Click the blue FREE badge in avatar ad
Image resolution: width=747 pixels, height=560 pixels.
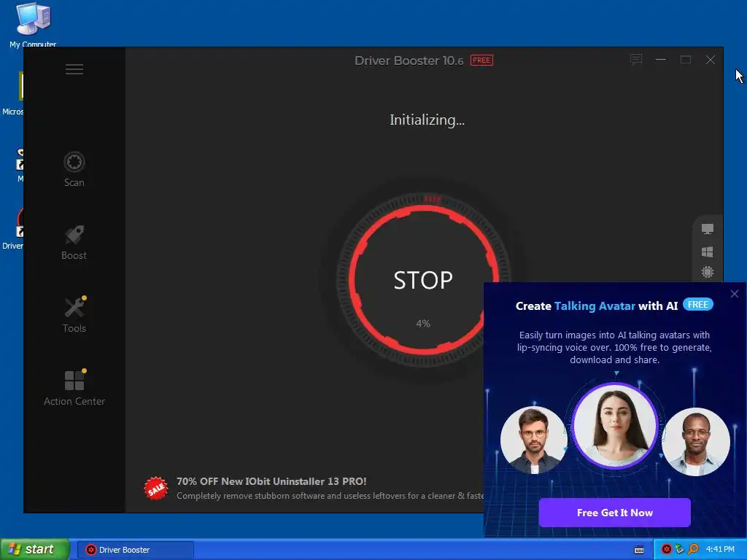pos(698,304)
